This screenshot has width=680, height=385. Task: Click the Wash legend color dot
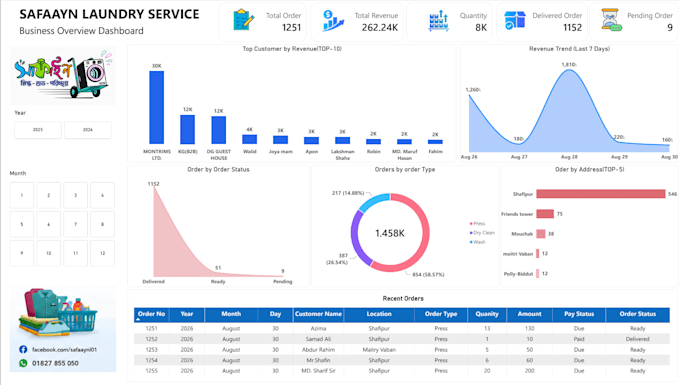point(471,242)
